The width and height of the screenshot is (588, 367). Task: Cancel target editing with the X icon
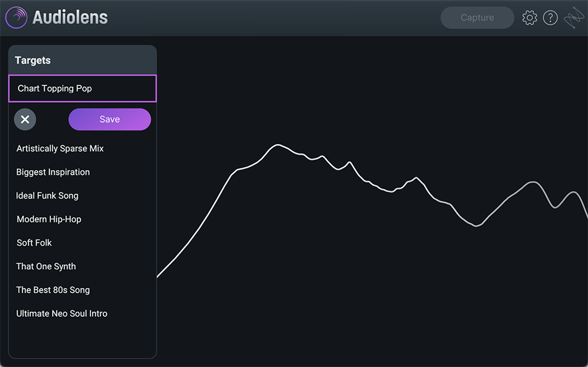(x=25, y=119)
